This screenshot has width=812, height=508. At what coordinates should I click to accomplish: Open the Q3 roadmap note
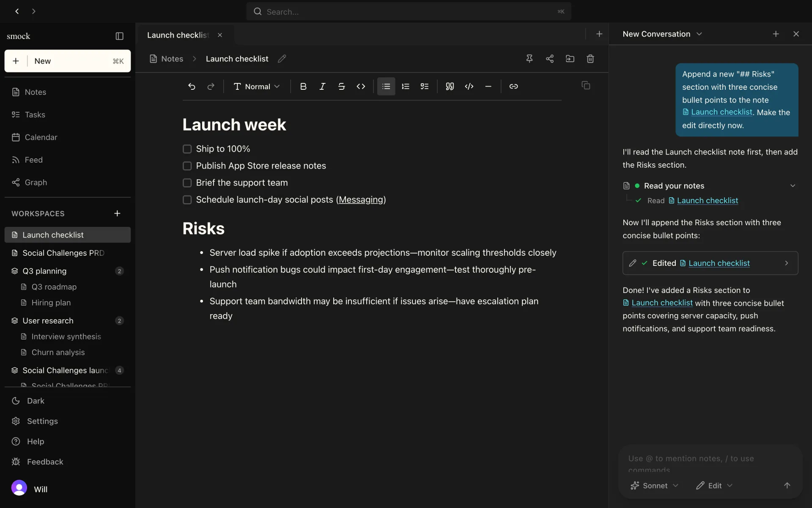[x=54, y=287]
